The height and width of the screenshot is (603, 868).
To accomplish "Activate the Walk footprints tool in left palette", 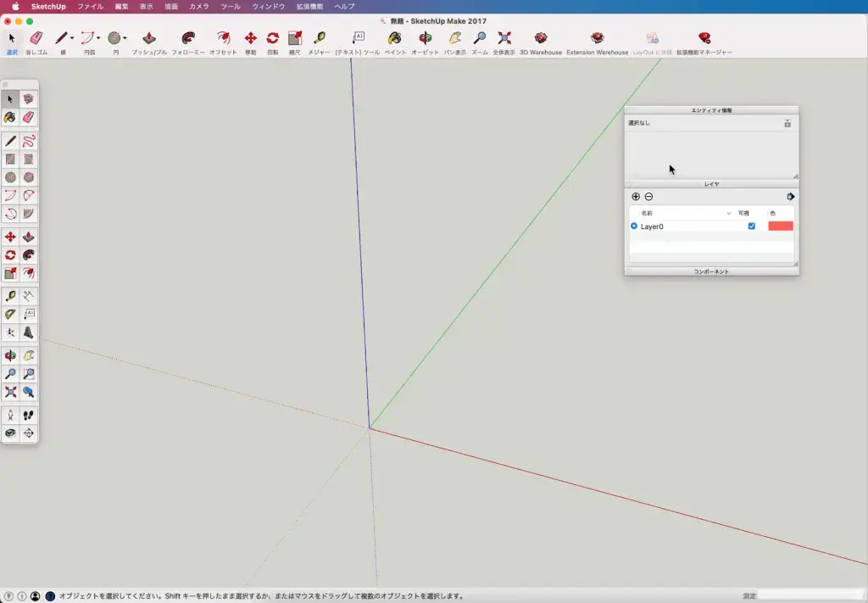I will click(x=28, y=416).
